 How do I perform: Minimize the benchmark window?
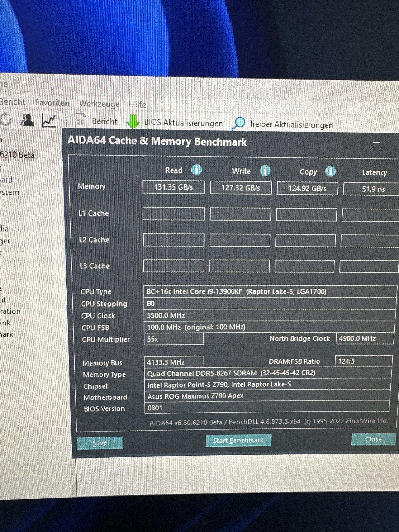(x=376, y=143)
